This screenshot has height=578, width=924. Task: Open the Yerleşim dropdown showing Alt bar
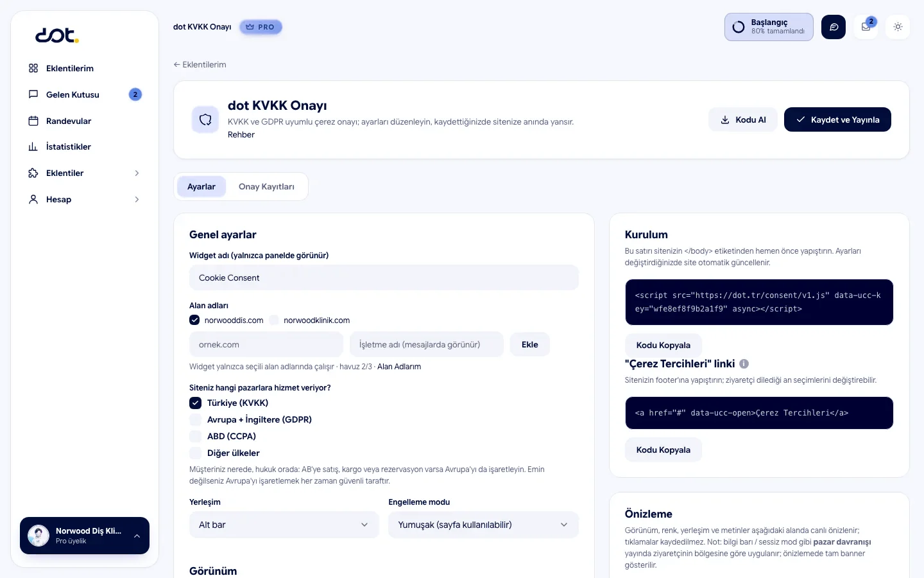(x=284, y=525)
